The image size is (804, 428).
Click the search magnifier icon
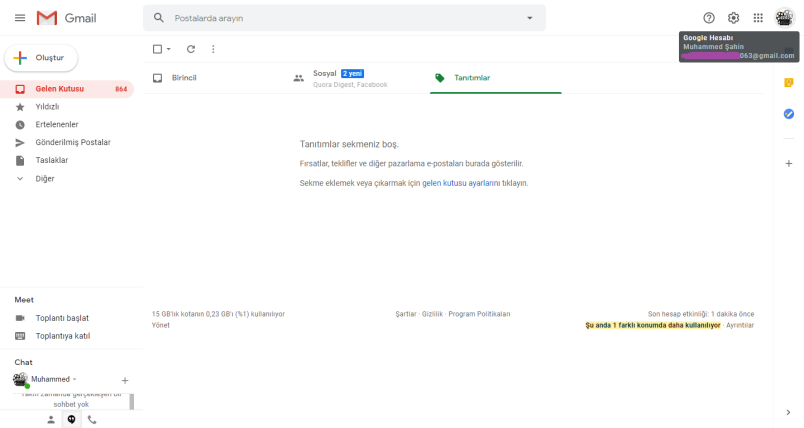point(159,18)
